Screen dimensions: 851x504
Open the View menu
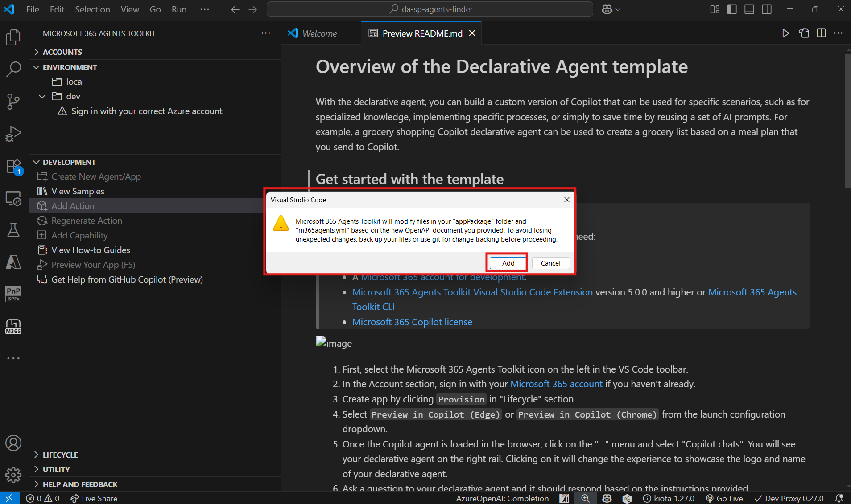(130, 9)
